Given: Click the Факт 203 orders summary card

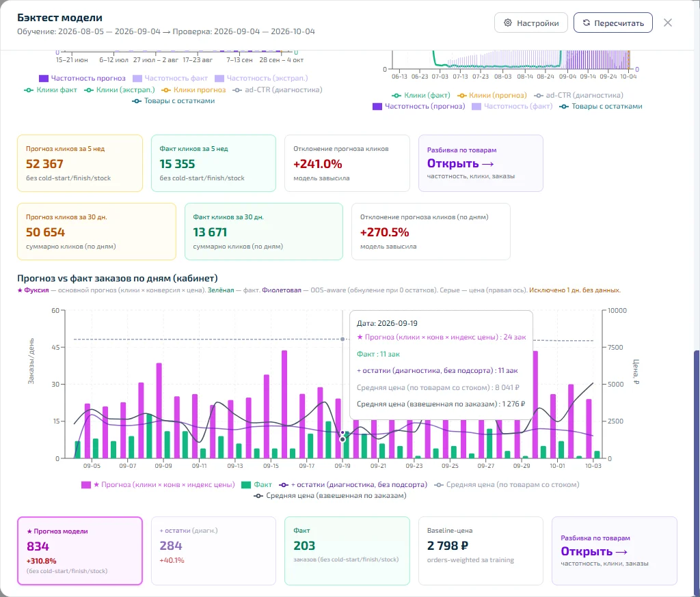Looking at the screenshot, I should 347,551.
